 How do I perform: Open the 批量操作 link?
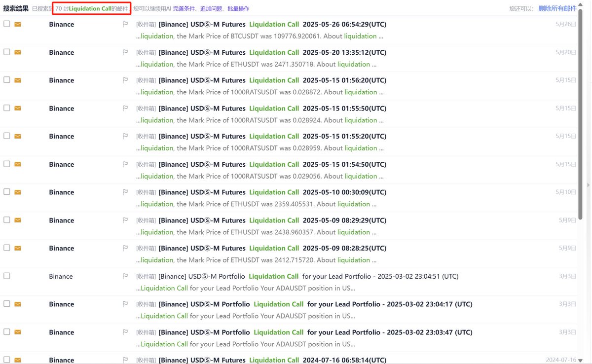tap(238, 8)
